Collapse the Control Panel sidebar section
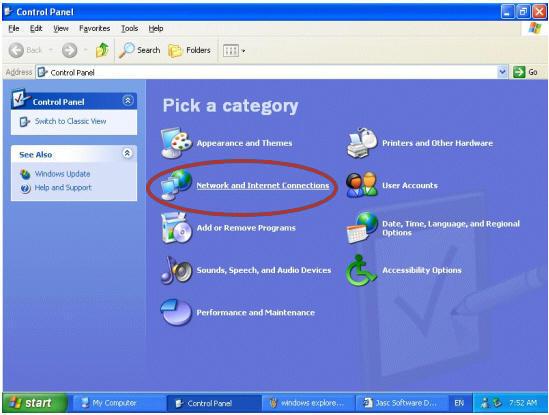Image resolution: width=549 pixels, height=415 pixels. pos(128,101)
